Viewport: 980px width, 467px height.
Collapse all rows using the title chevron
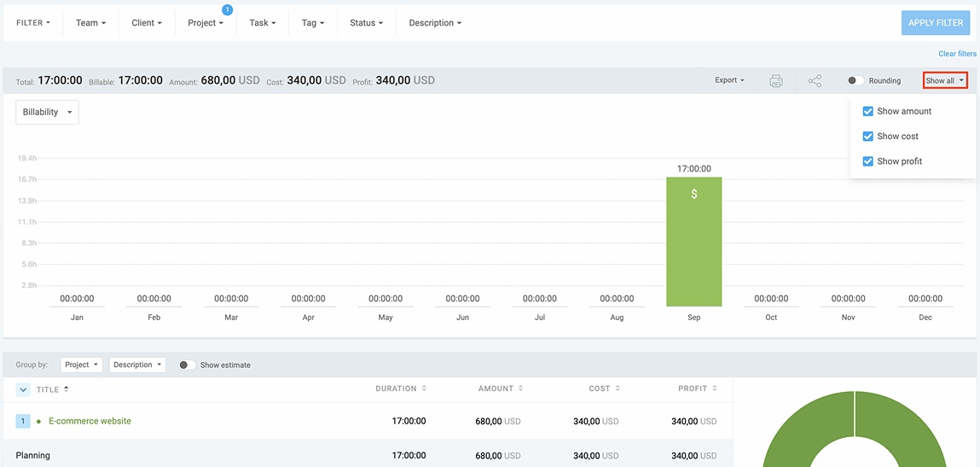(x=23, y=389)
